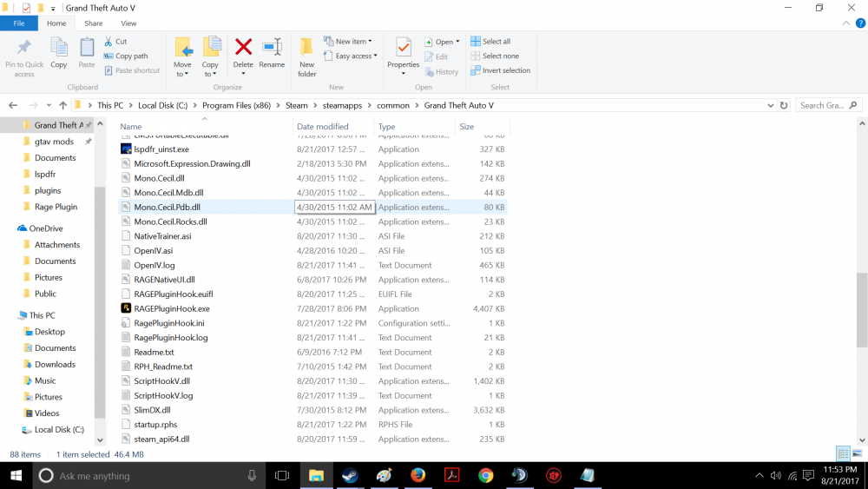Screen dimensions: 868x489
Task: Select Downloads under This PC
Action: (54, 365)
